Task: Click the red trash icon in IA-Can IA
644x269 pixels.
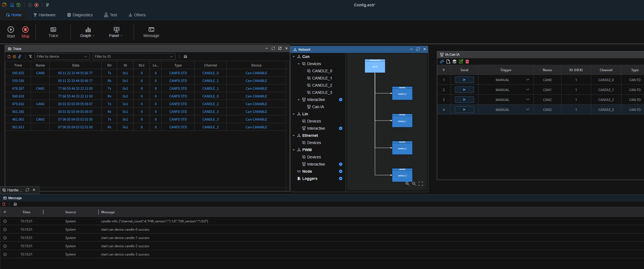Action: [x=467, y=62]
